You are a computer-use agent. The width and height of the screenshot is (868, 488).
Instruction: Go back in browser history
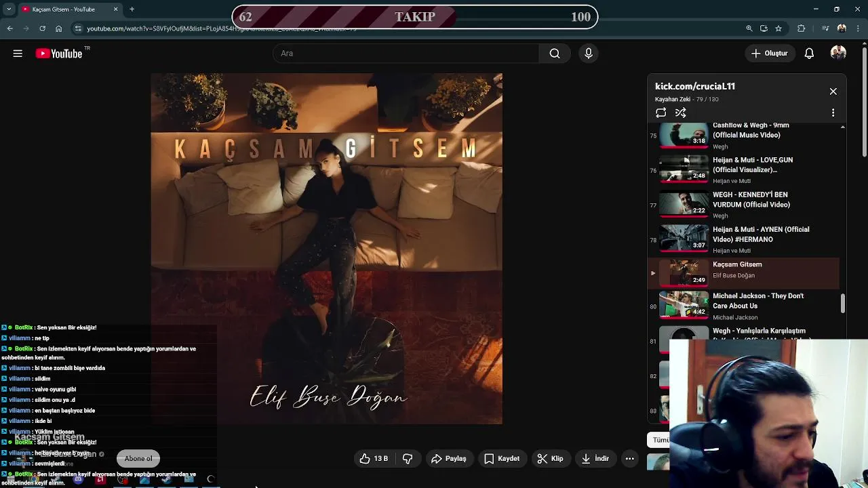pyautogui.click(x=9, y=28)
